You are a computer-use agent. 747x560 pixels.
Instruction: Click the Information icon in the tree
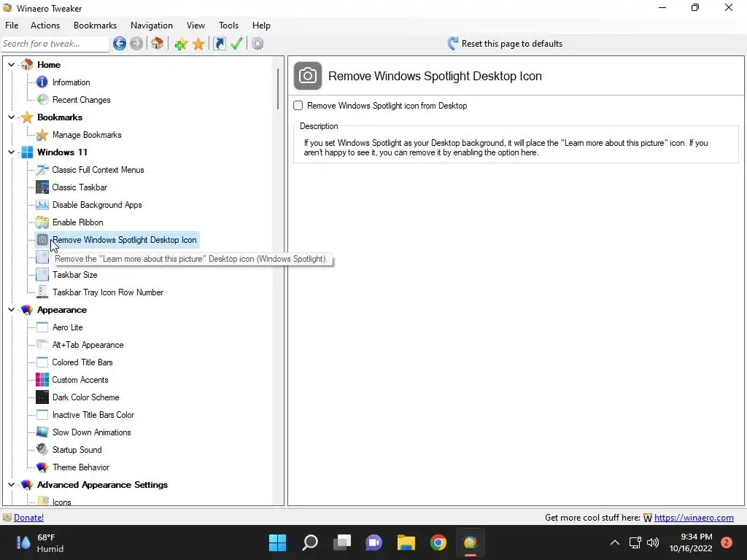click(42, 82)
